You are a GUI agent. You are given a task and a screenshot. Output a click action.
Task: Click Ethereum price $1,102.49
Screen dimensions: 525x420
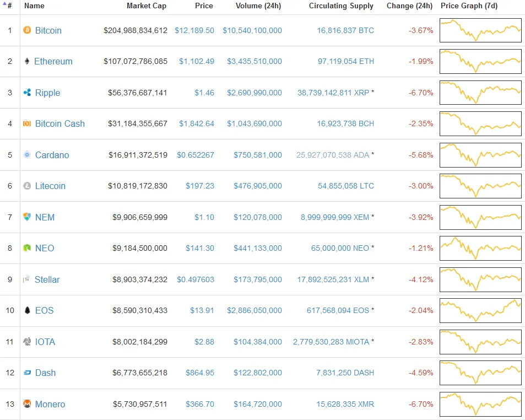tap(197, 61)
